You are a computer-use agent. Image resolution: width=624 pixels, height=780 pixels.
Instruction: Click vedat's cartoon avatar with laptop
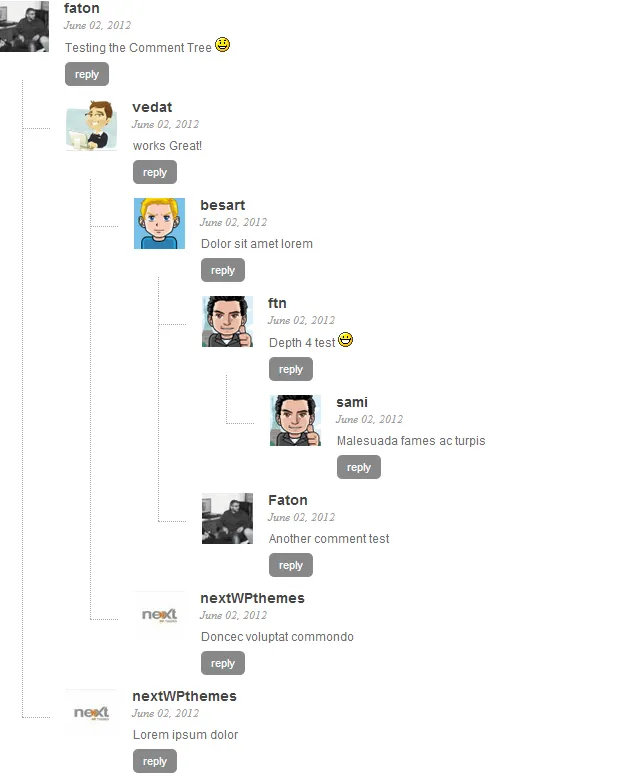pyautogui.click(x=92, y=125)
